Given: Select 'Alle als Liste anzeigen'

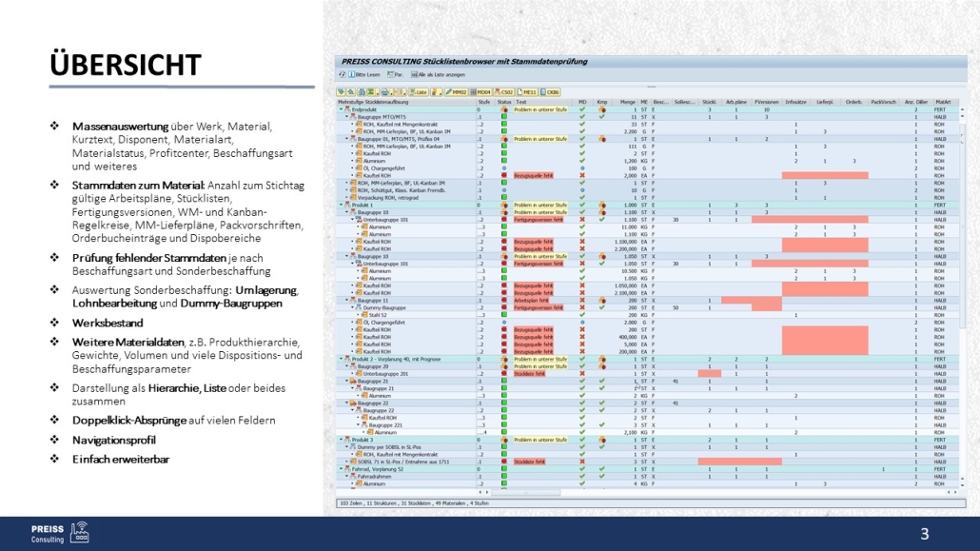Looking at the screenshot, I should pyautogui.click(x=439, y=73).
